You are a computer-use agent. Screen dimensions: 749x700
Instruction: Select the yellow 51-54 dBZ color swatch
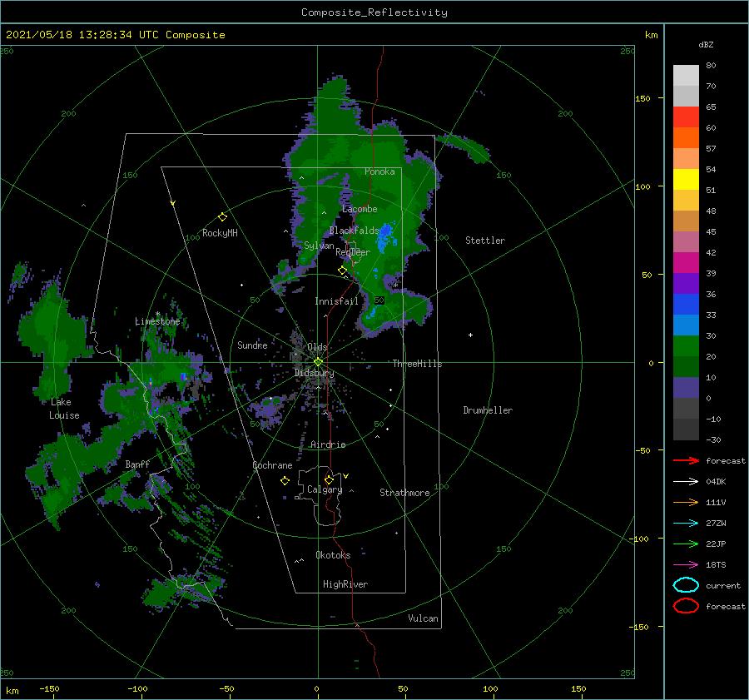(x=686, y=180)
